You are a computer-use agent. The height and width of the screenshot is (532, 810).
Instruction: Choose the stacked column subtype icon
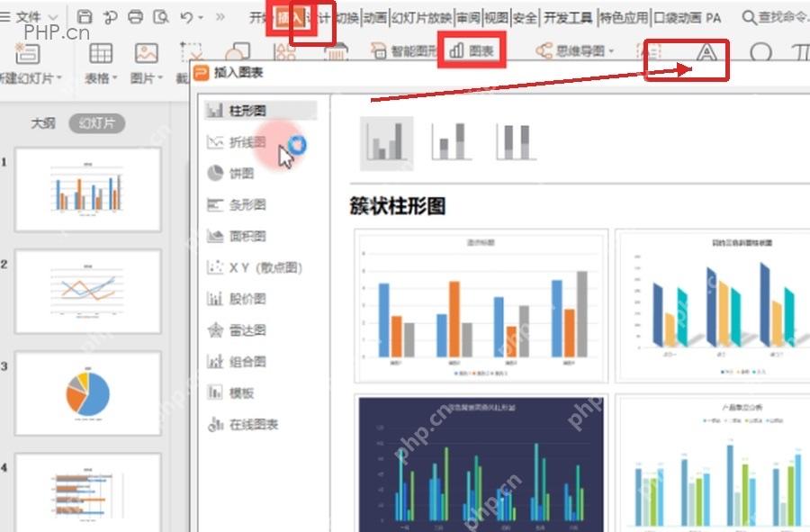[x=451, y=141]
